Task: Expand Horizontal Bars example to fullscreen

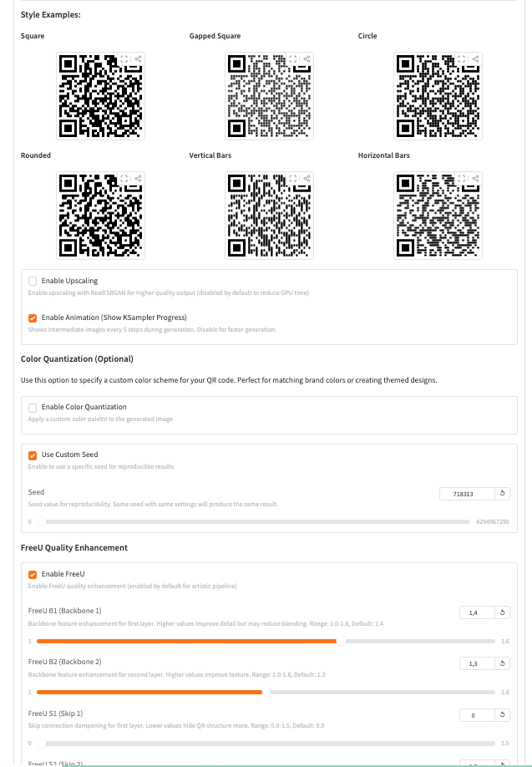Action: click(x=461, y=178)
